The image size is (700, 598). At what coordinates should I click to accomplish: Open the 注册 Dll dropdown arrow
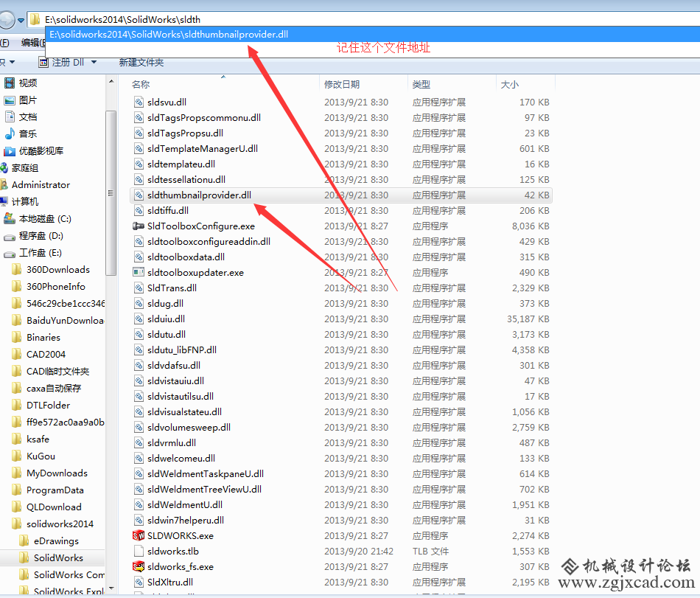(94, 62)
